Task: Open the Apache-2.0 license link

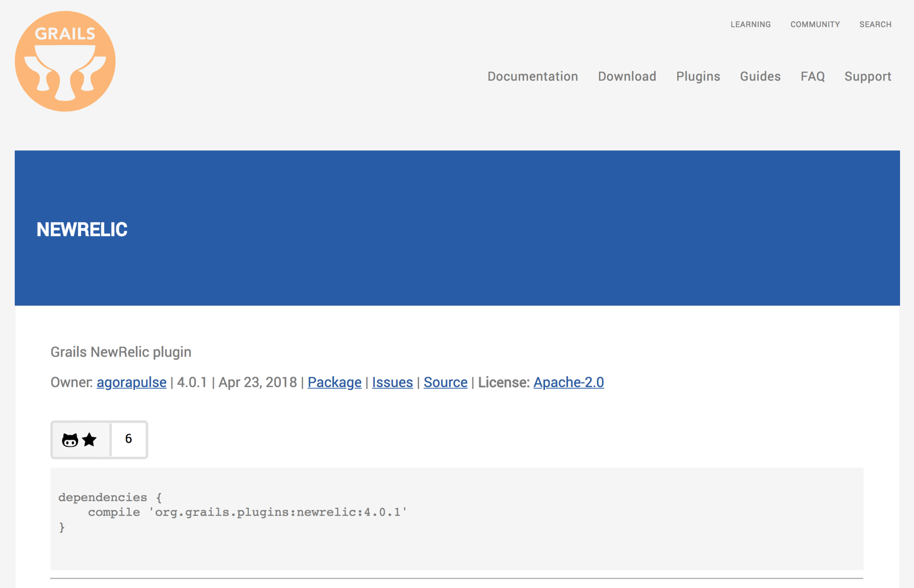Action: 568,382
